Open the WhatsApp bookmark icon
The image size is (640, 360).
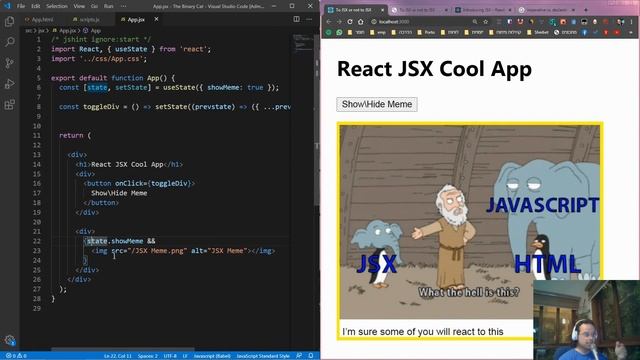pyautogui.click(x=339, y=32)
